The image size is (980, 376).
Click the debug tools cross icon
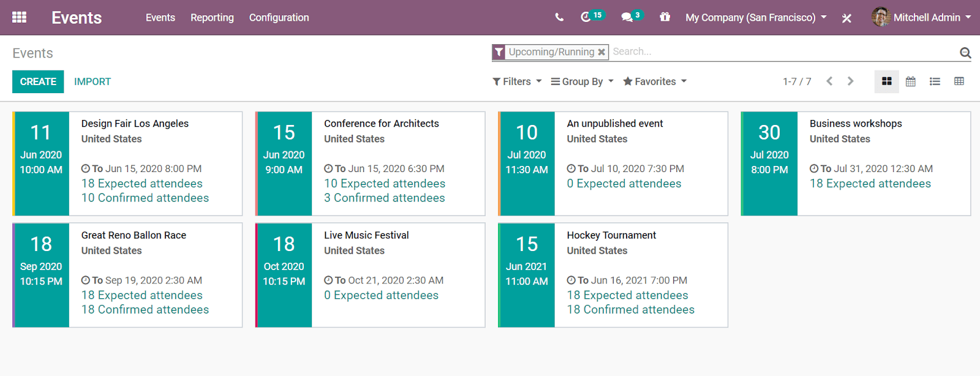tap(846, 18)
